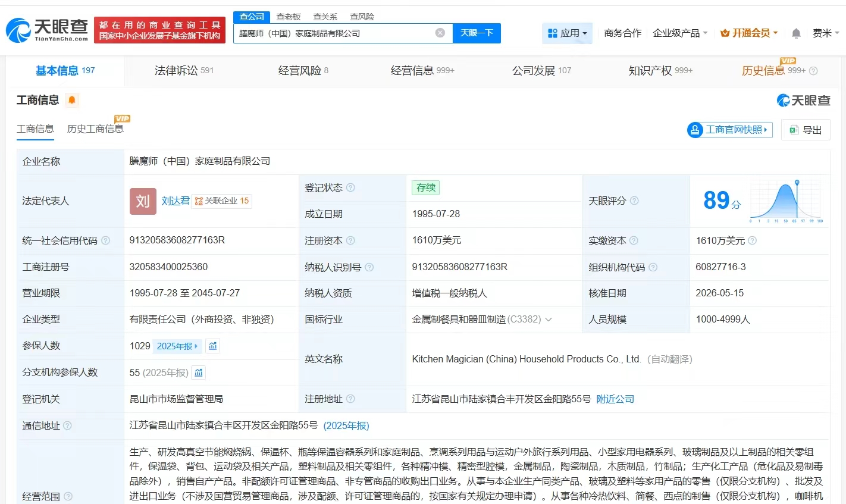Select the 经营信息 tab

[422, 71]
